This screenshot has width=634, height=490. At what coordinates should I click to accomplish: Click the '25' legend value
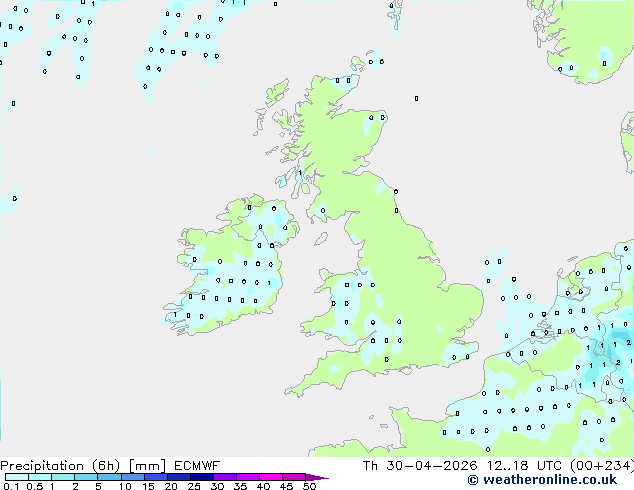(194, 486)
